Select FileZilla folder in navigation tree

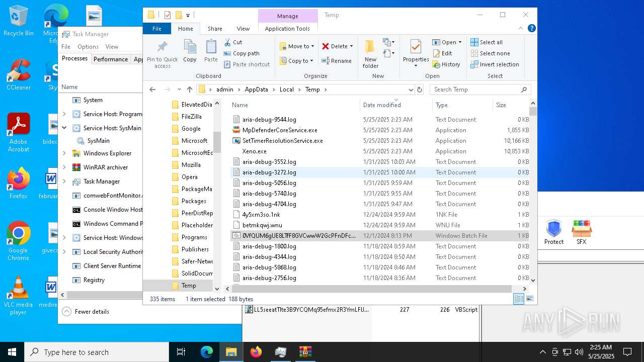click(x=191, y=117)
